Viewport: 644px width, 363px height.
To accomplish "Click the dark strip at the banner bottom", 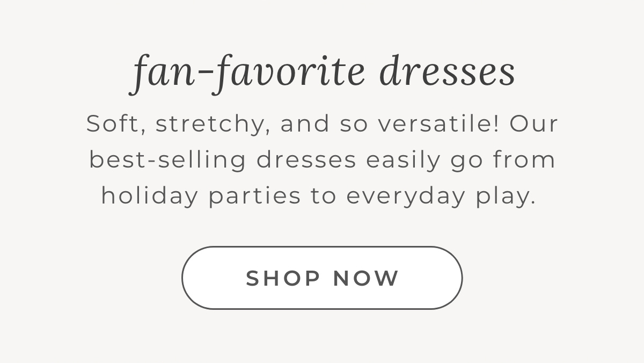I will pyautogui.click(x=322, y=361).
